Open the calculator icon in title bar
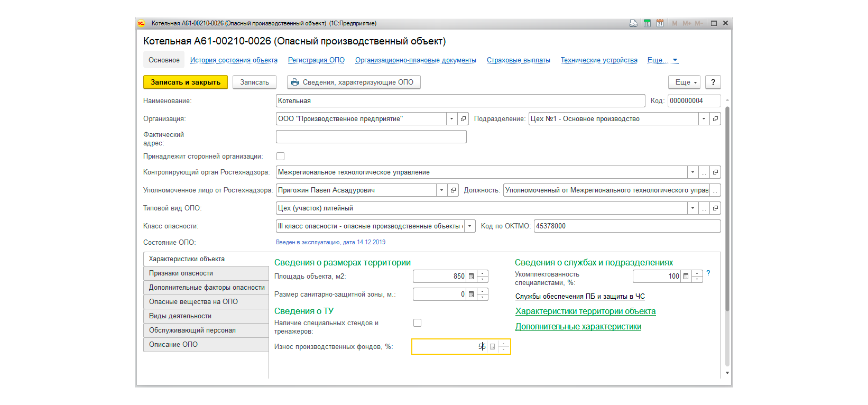Screen dimensions: 868x405 point(647,23)
